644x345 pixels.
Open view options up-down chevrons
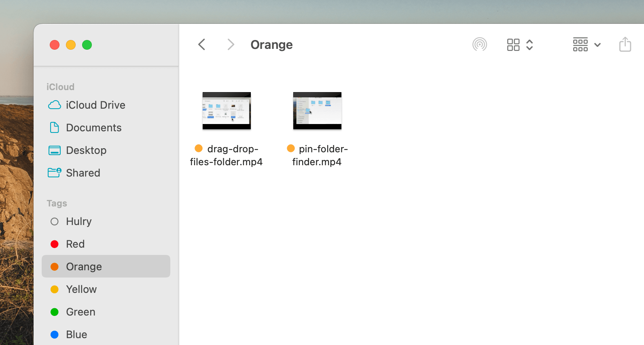click(530, 45)
